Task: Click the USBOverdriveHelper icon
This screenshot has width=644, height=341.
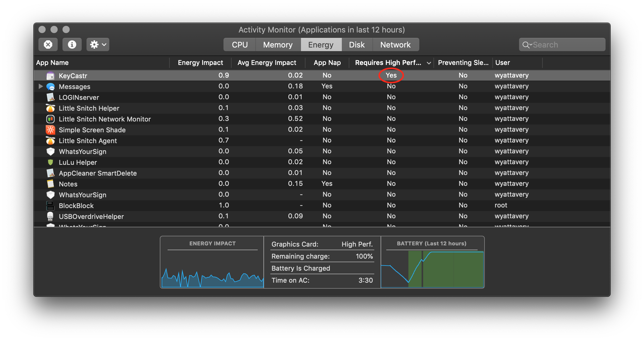Action: click(50, 217)
